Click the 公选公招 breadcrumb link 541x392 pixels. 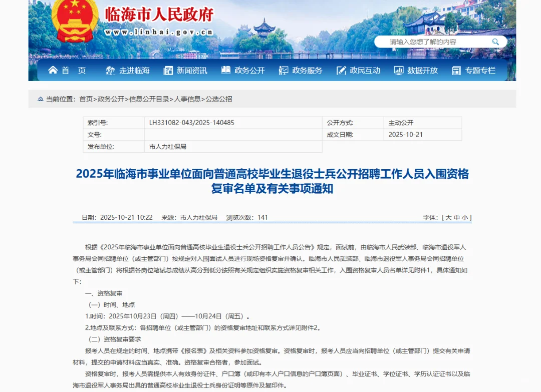pyautogui.click(x=219, y=99)
